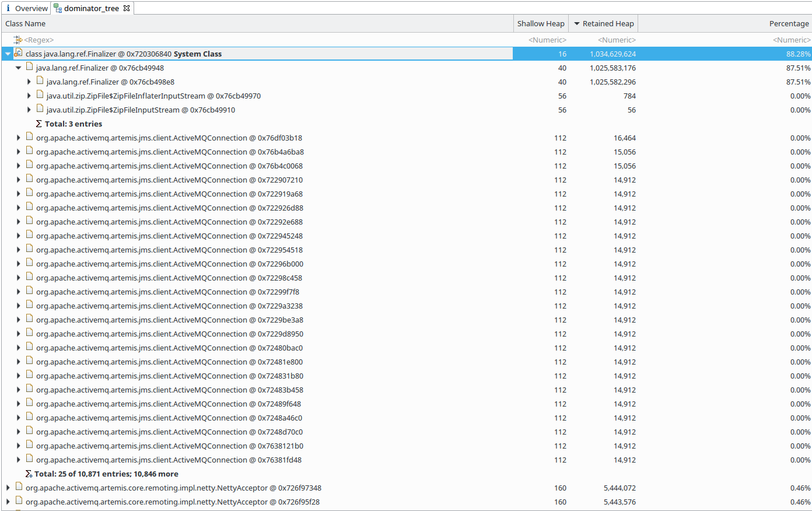The height and width of the screenshot is (511, 812).
Task: Expand ActiveMQConnection @ 0x72483b458
Action: (x=18, y=390)
